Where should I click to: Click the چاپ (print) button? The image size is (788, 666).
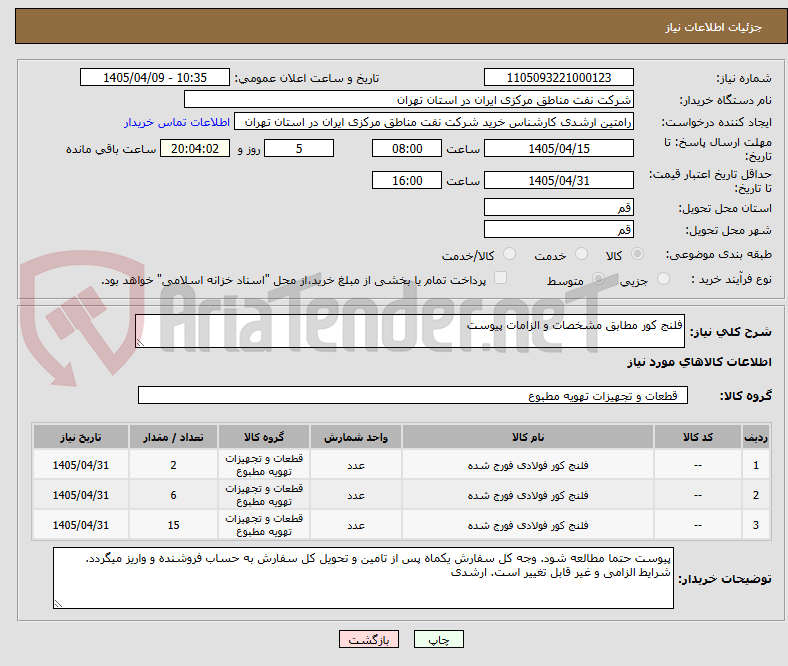click(438, 639)
